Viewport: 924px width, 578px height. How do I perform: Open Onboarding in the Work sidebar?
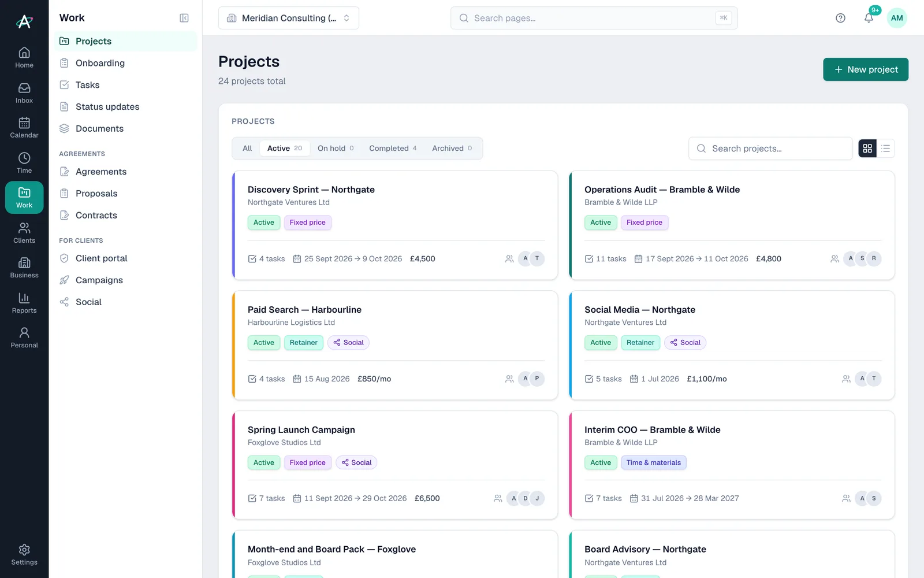[126, 63]
